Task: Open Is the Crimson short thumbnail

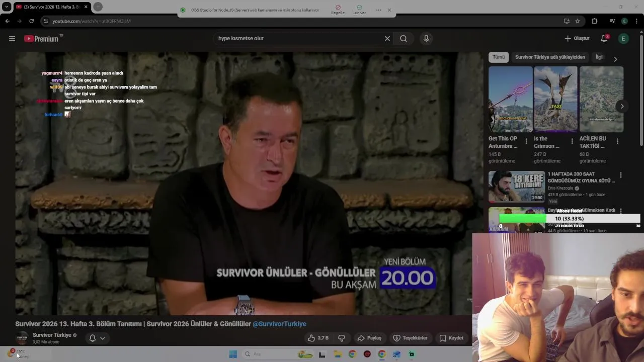Action: [556, 100]
